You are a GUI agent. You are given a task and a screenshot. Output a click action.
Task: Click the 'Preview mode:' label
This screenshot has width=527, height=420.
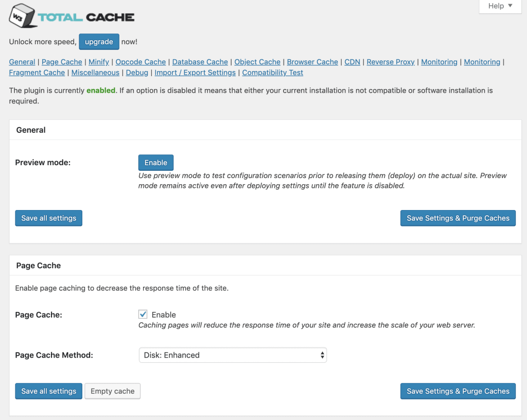tap(43, 163)
